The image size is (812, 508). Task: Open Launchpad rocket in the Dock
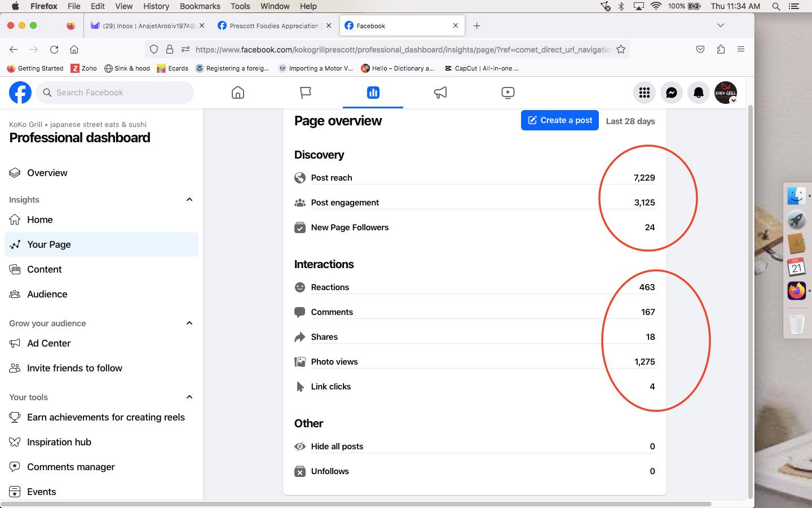796,220
